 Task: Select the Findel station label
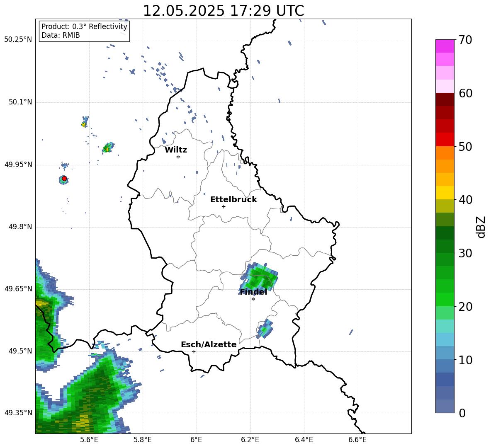click(253, 292)
